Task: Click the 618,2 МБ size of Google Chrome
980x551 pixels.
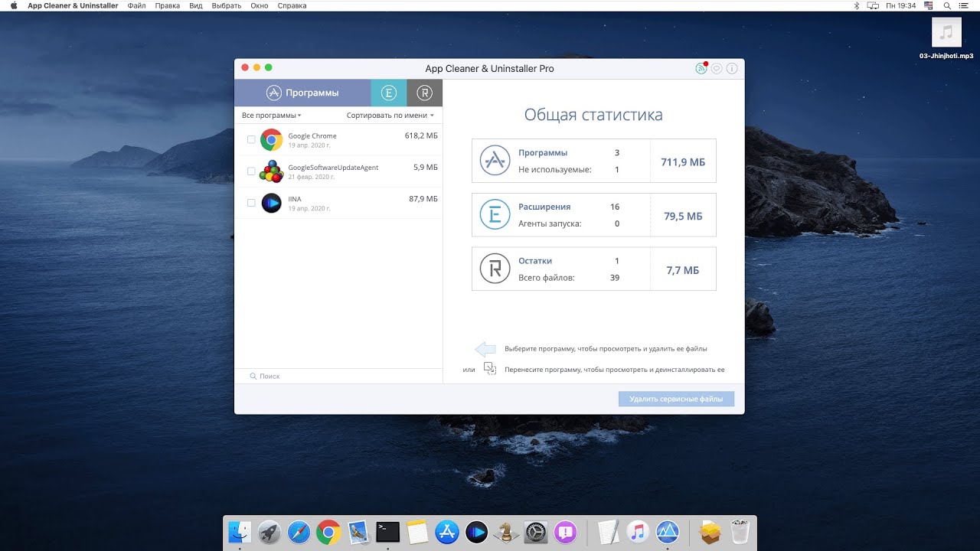Action: coord(421,135)
